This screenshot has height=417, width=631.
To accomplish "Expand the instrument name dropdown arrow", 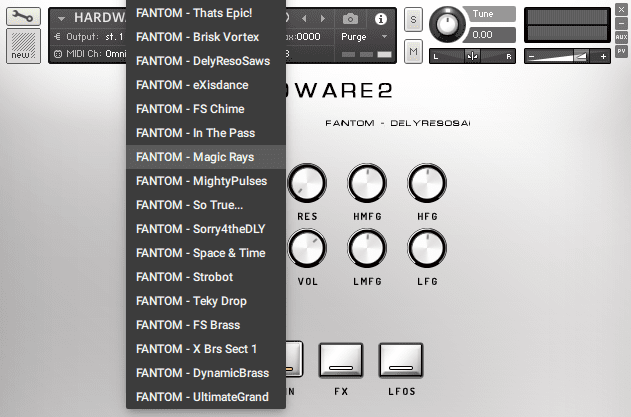I will [62, 19].
